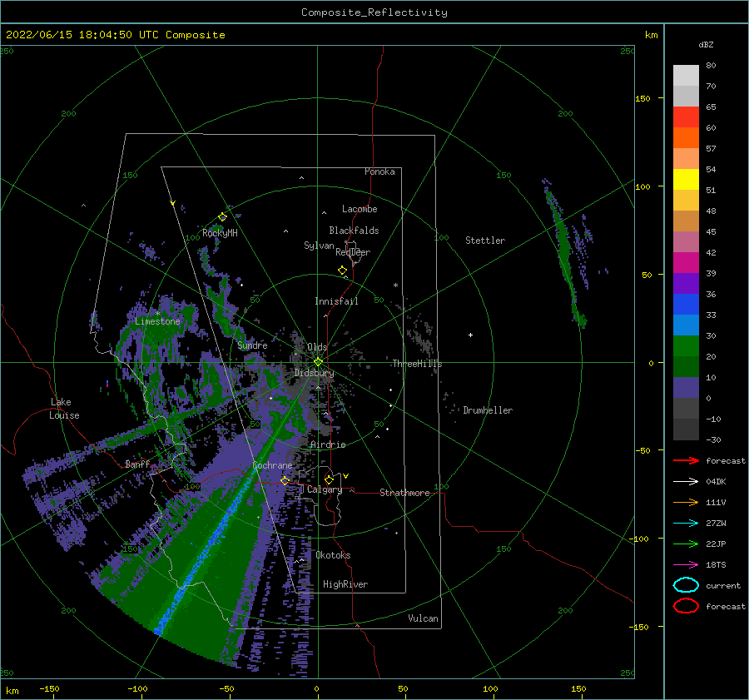
Task: Click the red forecast arrow legend icon
Action: (x=686, y=460)
